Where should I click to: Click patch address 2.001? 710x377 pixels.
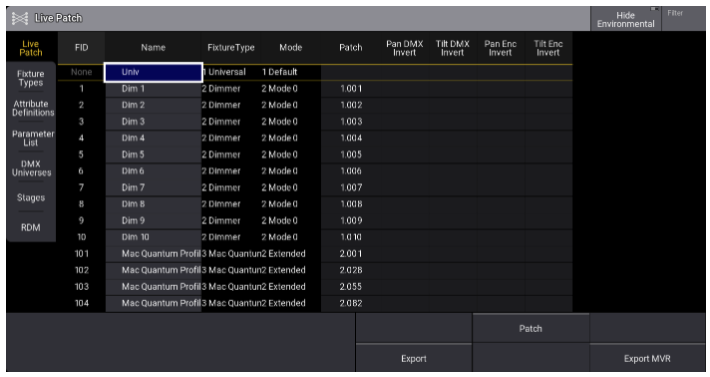351,254
